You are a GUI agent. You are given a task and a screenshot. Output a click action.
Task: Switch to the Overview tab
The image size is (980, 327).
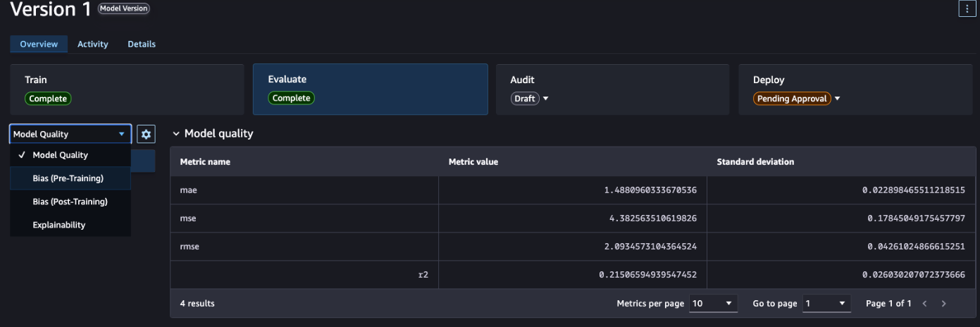pyautogui.click(x=39, y=44)
